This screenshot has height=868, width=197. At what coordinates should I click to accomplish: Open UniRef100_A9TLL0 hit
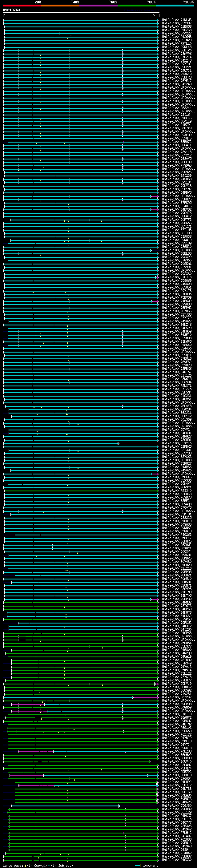pyautogui.click(x=177, y=43)
